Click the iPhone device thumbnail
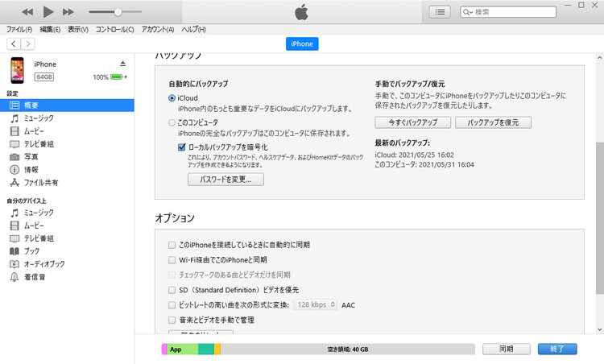This screenshot has width=604, height=364. [x=17, y=70]
